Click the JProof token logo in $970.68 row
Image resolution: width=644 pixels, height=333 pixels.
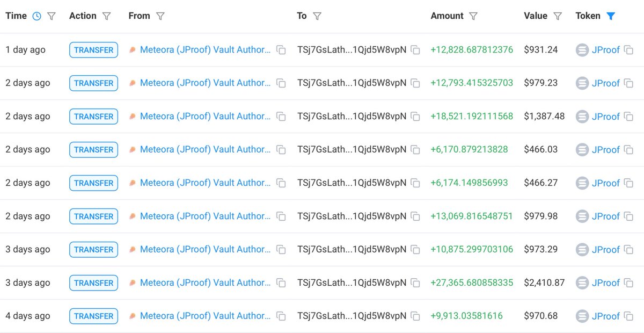(x=582, y=316)
